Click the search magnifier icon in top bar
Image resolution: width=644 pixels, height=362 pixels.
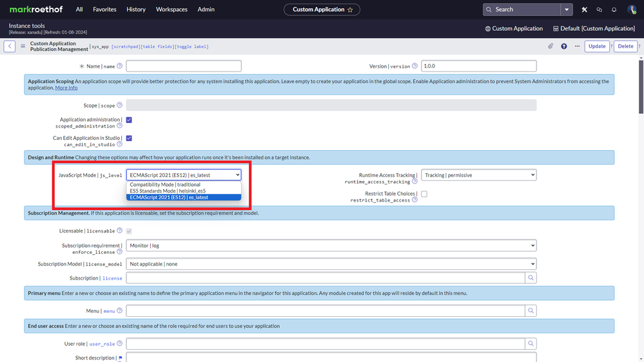click(x=489, y=10)
